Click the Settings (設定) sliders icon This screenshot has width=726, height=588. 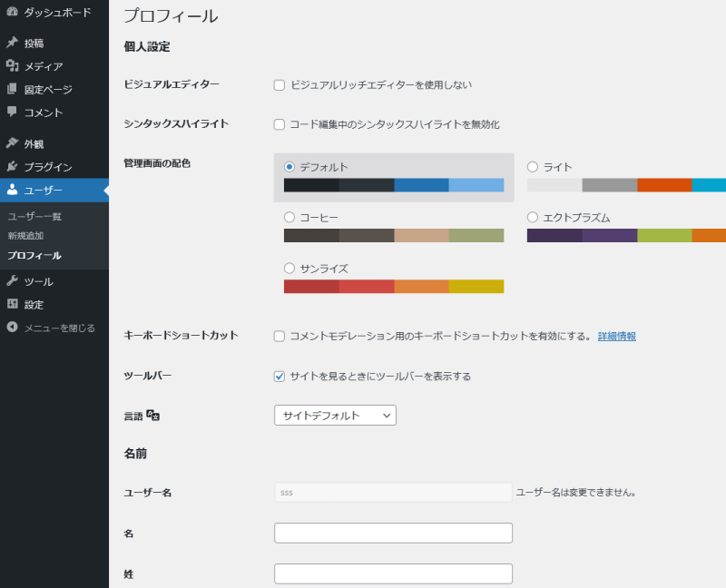(x=12, y=304)
